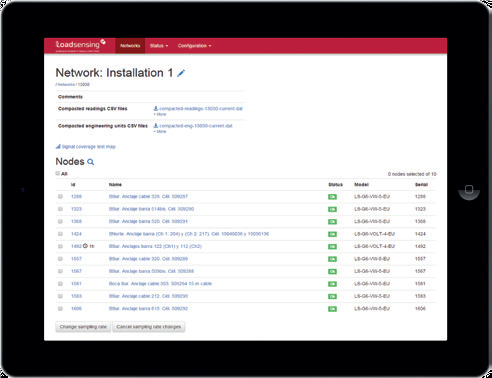Click the signal coverage test map icon
Screen dimensions: 492x378
[x=58, y=146]
